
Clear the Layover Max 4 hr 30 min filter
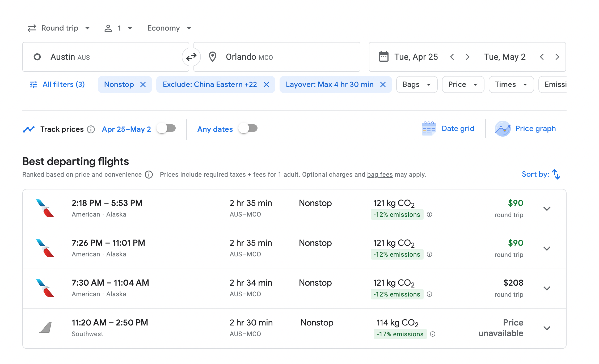383,84
